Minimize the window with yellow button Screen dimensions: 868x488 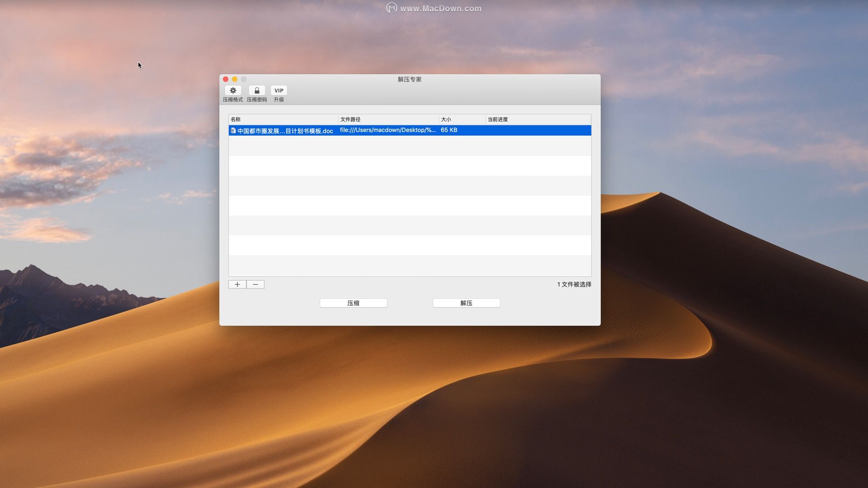pos(235,79)
